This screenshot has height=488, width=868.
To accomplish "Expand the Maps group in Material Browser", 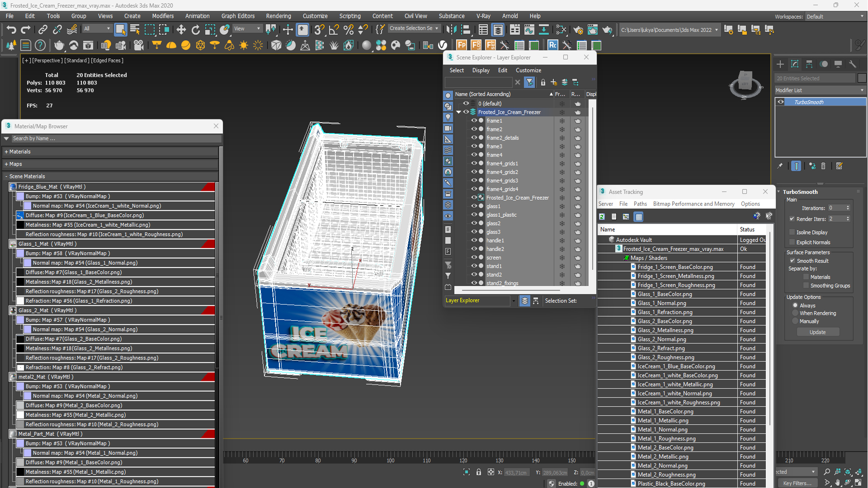I will coord(6,164).
